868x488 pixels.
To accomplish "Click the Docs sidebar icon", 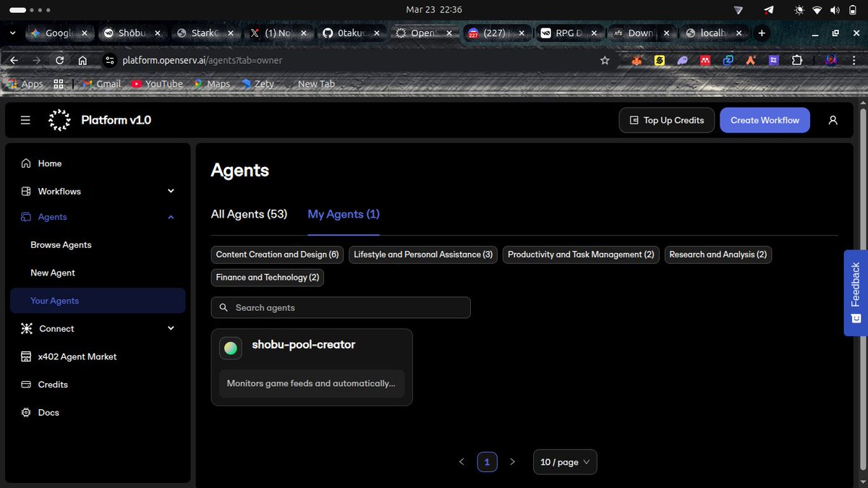I will pos(26,412).
